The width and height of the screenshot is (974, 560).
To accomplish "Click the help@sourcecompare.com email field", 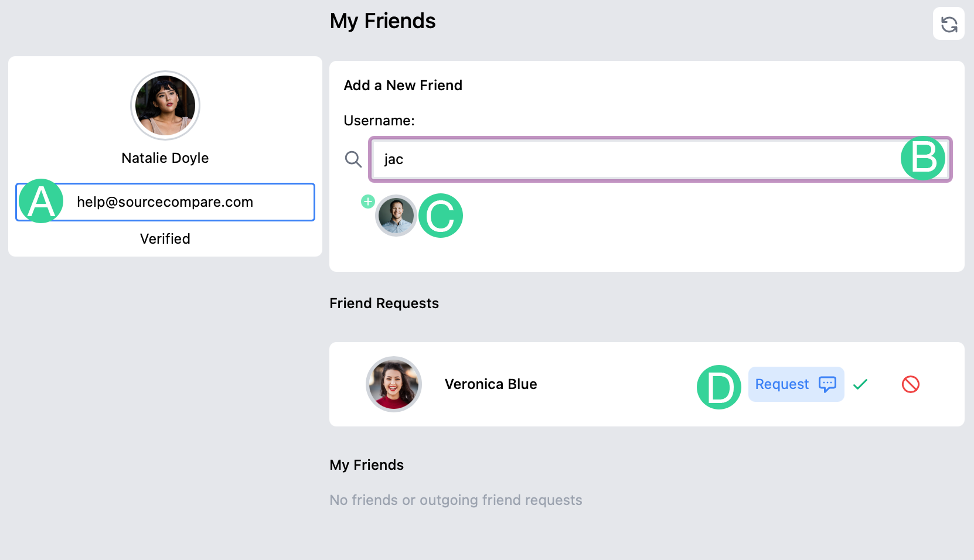I will pyautogui.click(x=165, y=202).
